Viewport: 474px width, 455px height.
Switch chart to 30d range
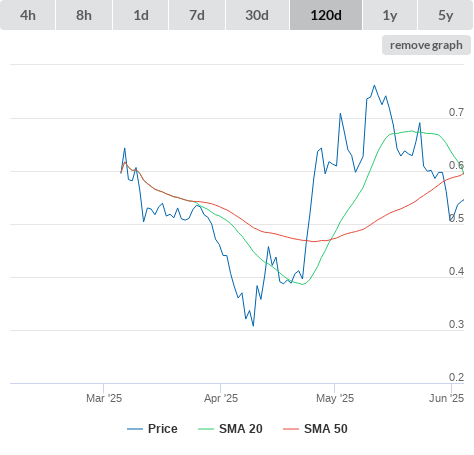pyautogui.click(x=257, y=15)
